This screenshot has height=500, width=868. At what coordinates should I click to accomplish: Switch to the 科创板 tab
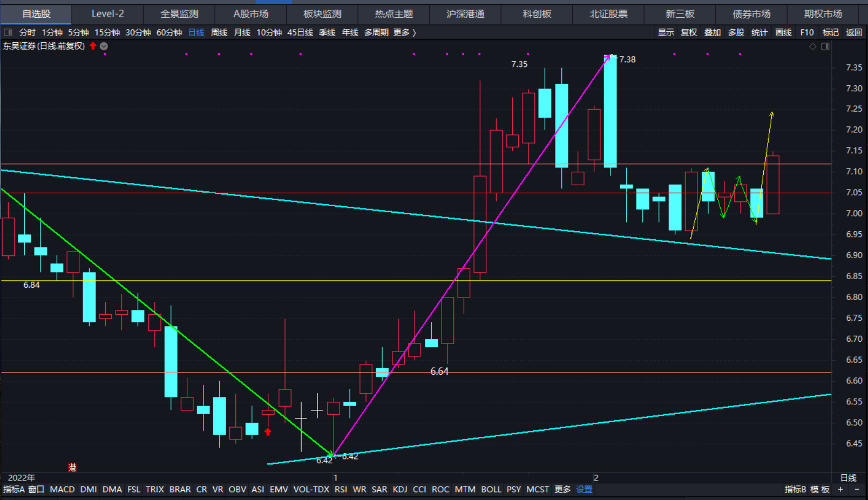tap(537, 13)
